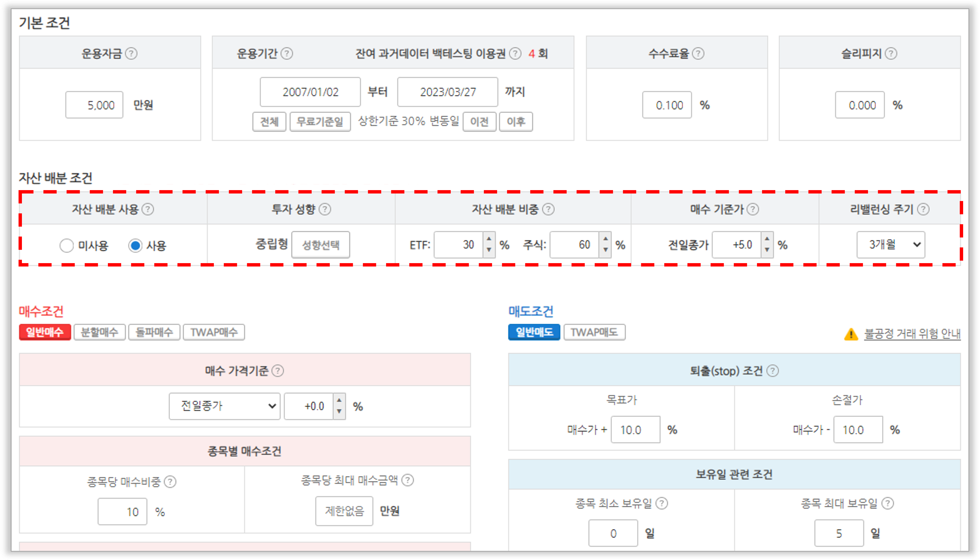Click the 무료기준일 button

pyautogui.click(x=320, y=122)
